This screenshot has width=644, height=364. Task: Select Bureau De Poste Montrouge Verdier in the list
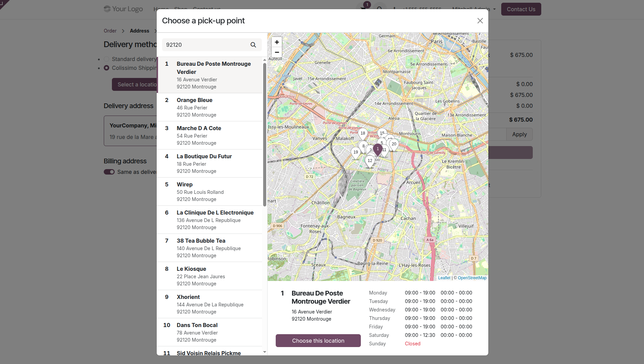pos(210,75)
